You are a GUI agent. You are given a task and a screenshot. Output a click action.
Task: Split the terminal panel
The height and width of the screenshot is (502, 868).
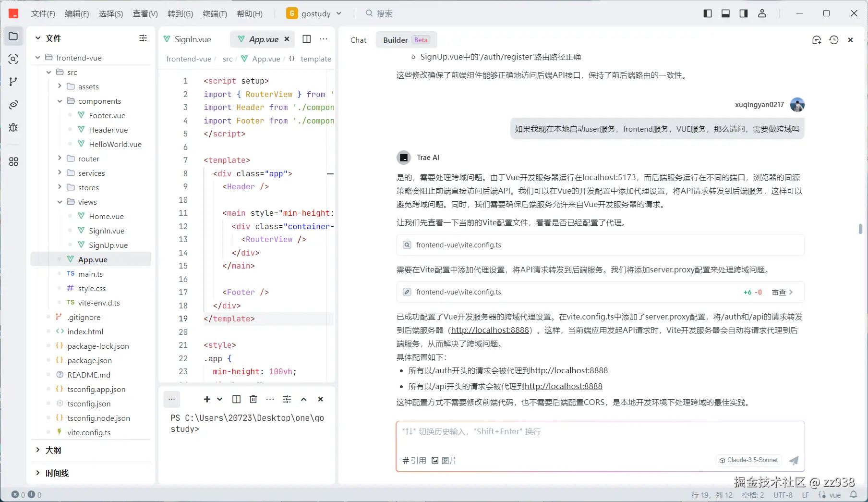(237, 399)
